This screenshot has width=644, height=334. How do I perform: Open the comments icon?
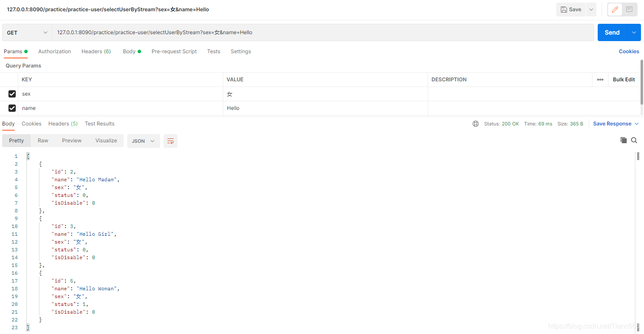click(629, 10)
